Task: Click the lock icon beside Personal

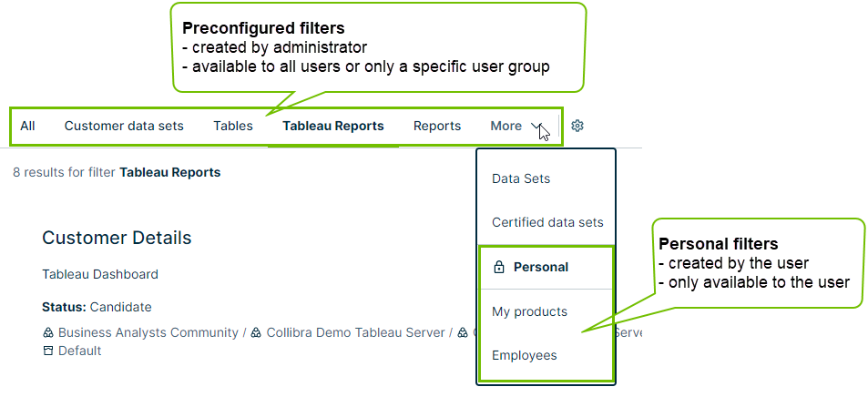Action: (x=498, y=268)
